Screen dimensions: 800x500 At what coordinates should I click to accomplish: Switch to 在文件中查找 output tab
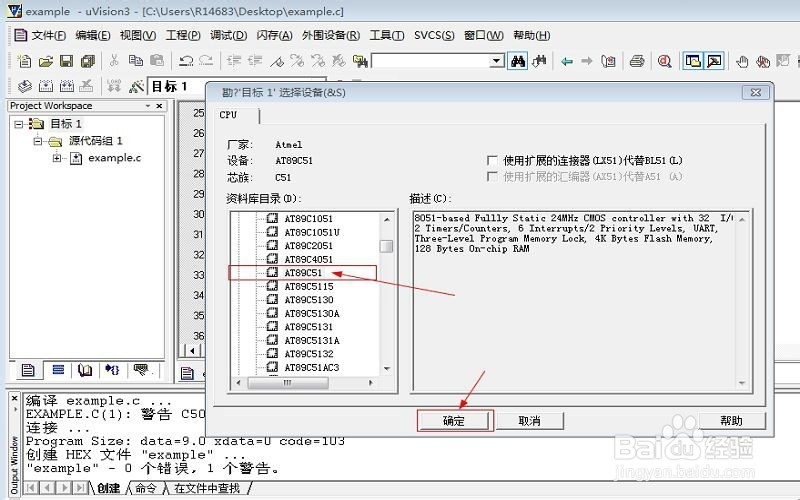click(x=207, y=488)
